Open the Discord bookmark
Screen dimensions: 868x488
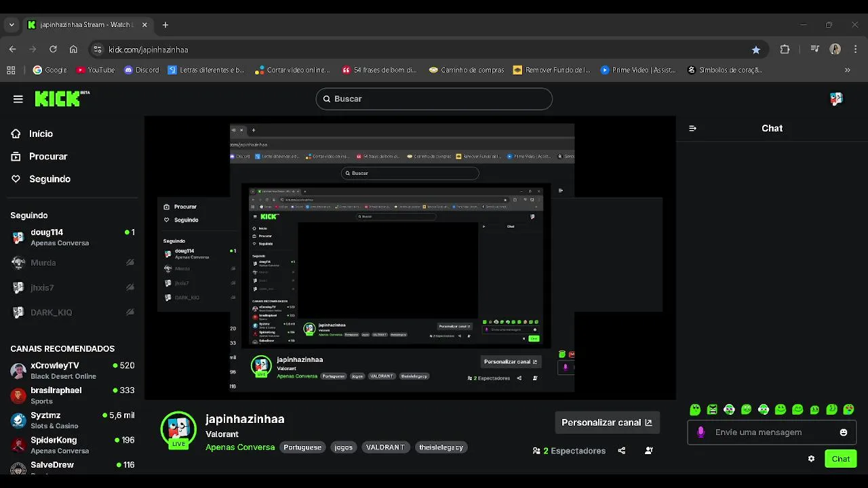141,70
